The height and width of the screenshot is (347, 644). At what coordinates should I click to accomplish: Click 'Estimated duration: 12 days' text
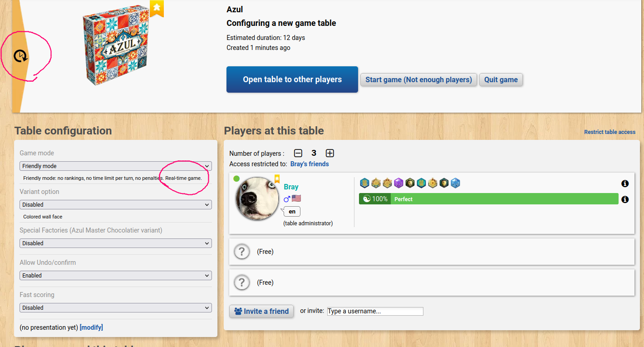point(265,38)
